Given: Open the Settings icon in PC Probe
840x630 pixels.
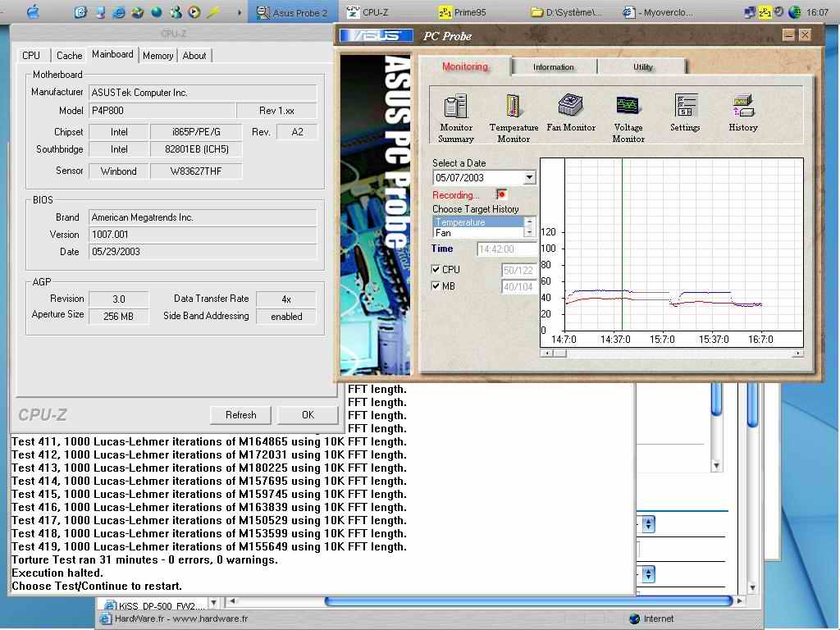Looking at the screenshot, I should [x=685, y=106].
